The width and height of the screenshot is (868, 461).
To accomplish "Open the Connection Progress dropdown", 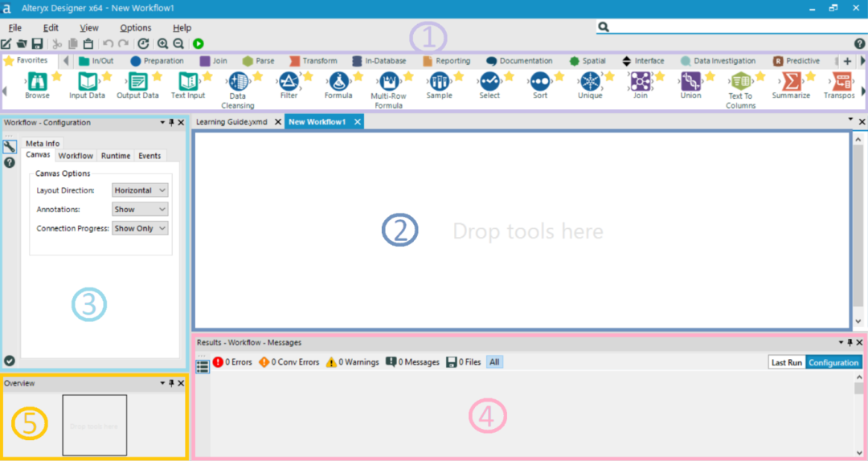I will [140, 228].
